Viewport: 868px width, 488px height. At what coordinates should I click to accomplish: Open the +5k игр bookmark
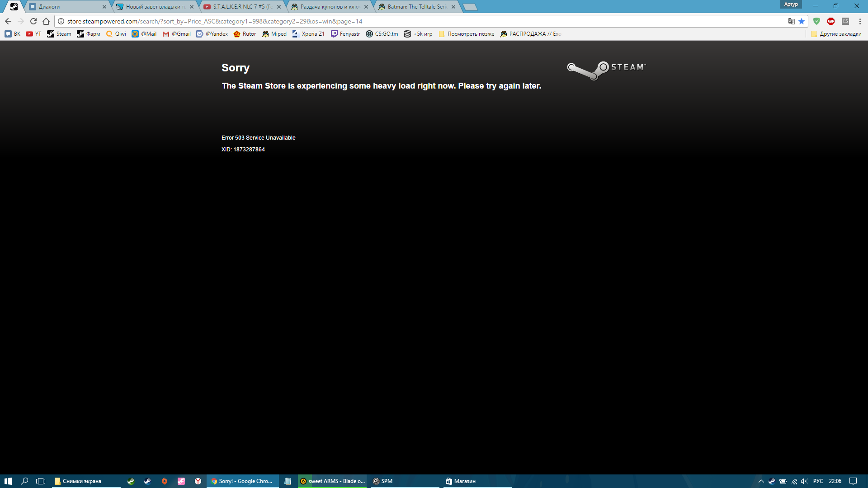pyautogui.click(x=418, y=34)
